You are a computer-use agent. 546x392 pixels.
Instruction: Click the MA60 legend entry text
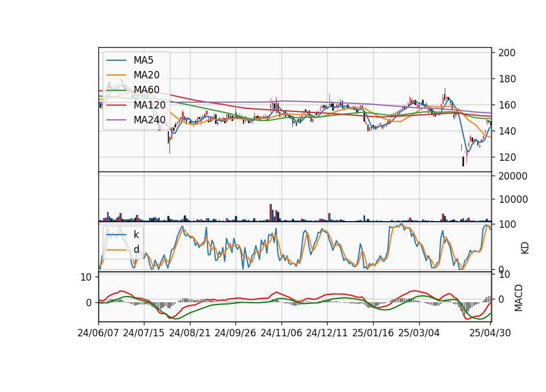[x=146, y=90]
